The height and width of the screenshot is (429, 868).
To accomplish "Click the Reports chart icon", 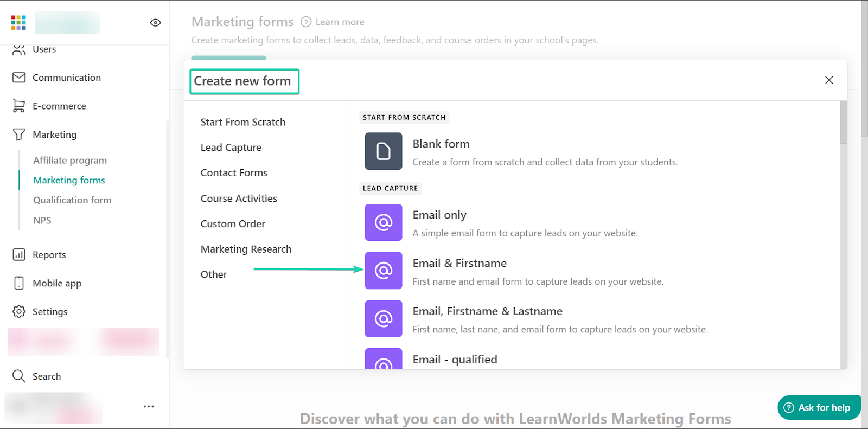I will pos(19,255).
